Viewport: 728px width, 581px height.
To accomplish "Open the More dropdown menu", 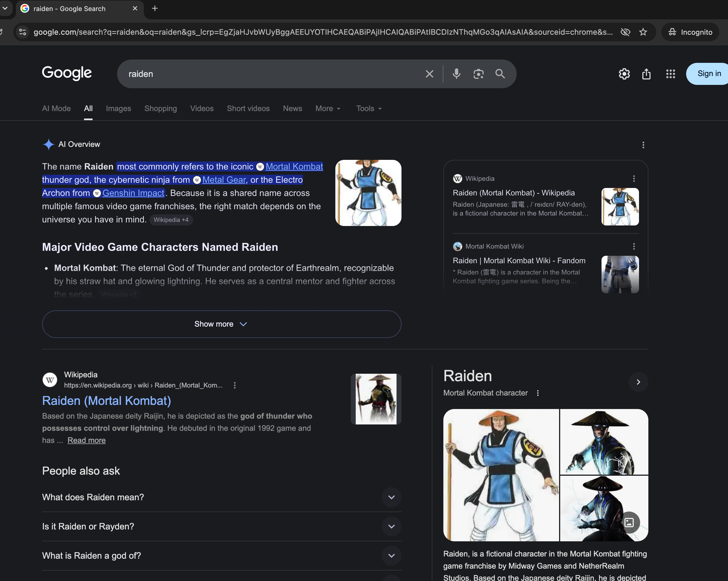I will point(328,109).
